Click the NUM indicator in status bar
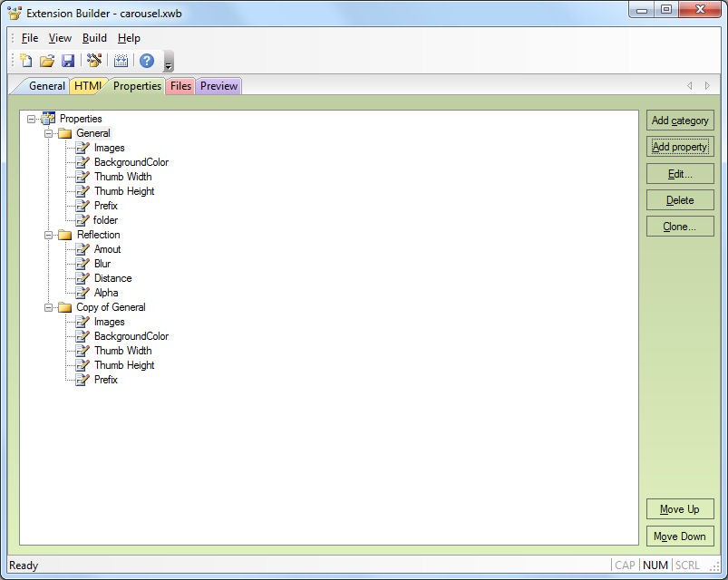The height and width of the screenshot is (580, 728). tap(655, 565)
